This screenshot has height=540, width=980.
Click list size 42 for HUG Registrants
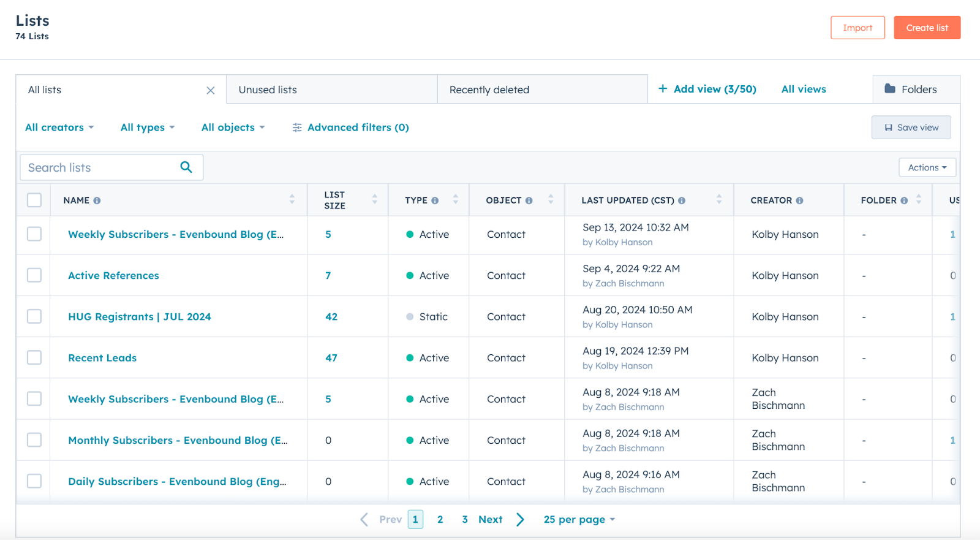point(331,317)
